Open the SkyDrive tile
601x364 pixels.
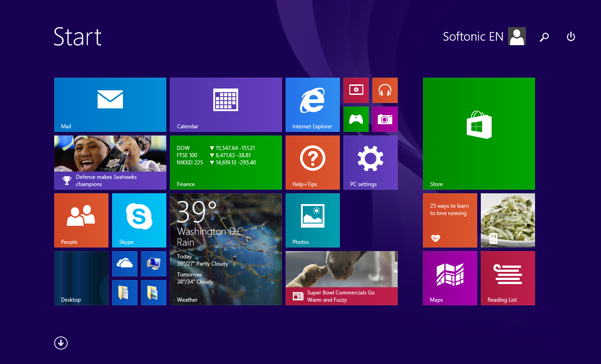tap(125, 263)
